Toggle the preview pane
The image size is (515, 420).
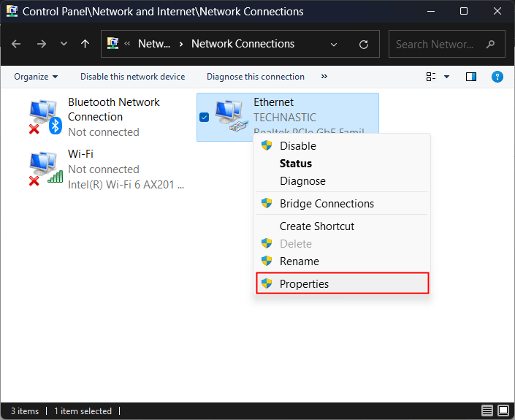point(471,77)
